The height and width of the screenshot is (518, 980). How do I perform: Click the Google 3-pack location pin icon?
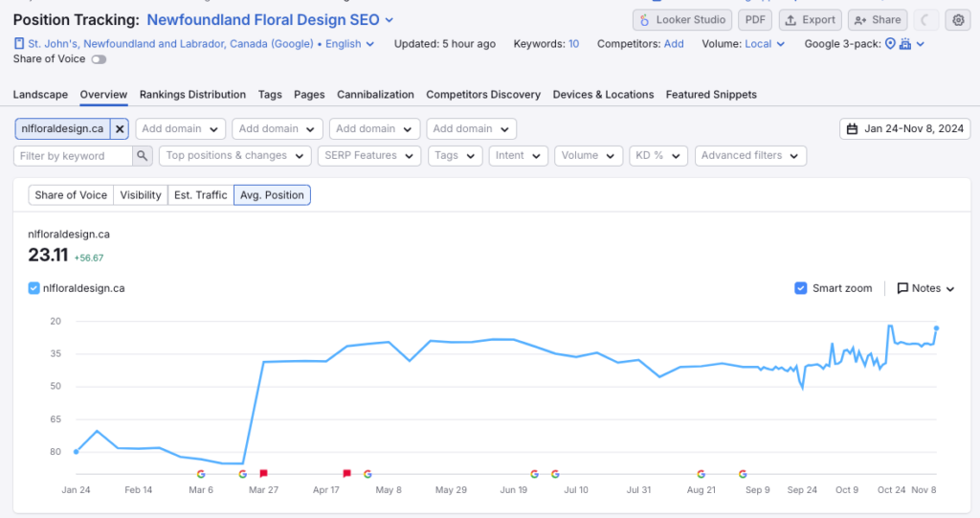[x=890, y=44]
